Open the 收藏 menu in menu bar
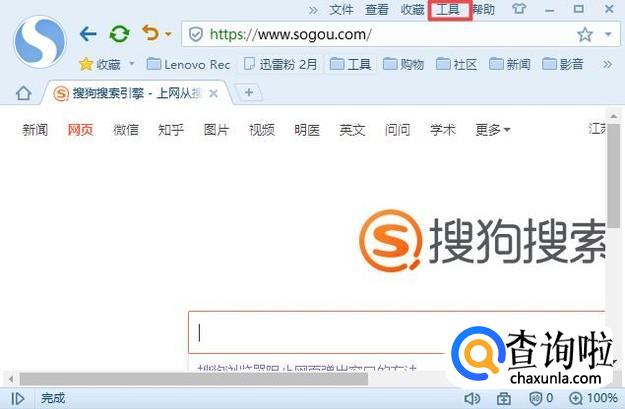625x409 pixels. (412, 10)
